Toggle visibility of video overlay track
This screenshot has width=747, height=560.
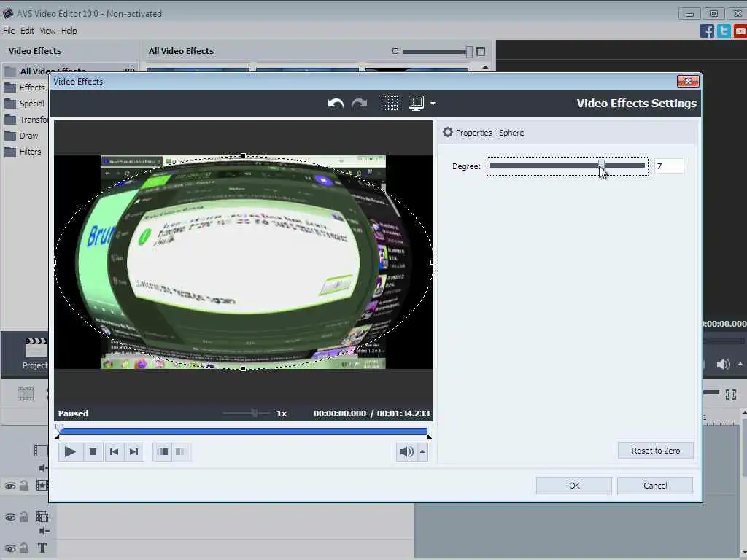10,517
